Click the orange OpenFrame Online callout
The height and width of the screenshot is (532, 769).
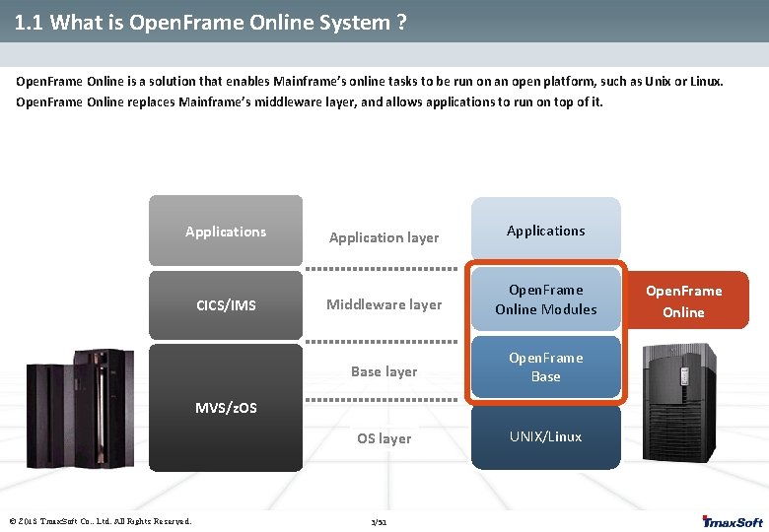click(x=687, y=299)
